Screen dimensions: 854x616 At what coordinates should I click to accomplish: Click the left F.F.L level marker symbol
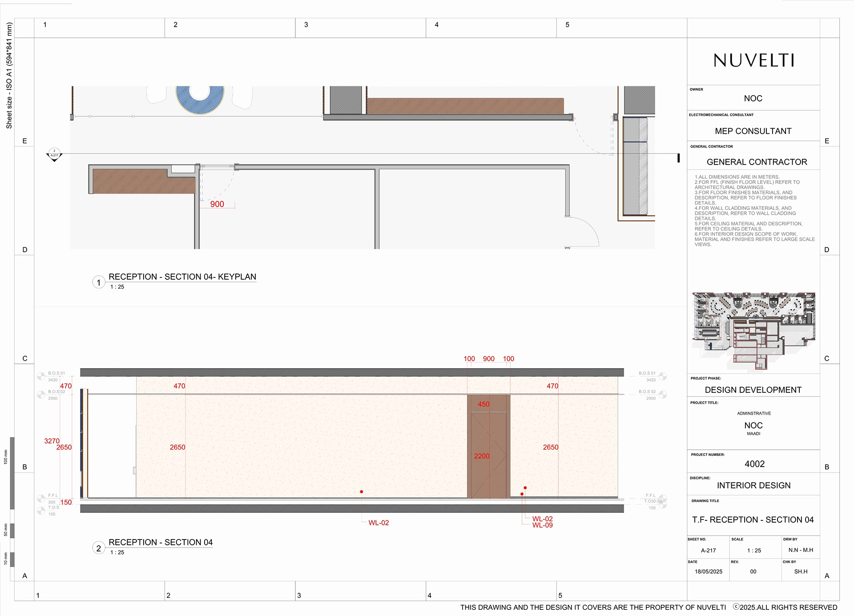click(41, 498)
